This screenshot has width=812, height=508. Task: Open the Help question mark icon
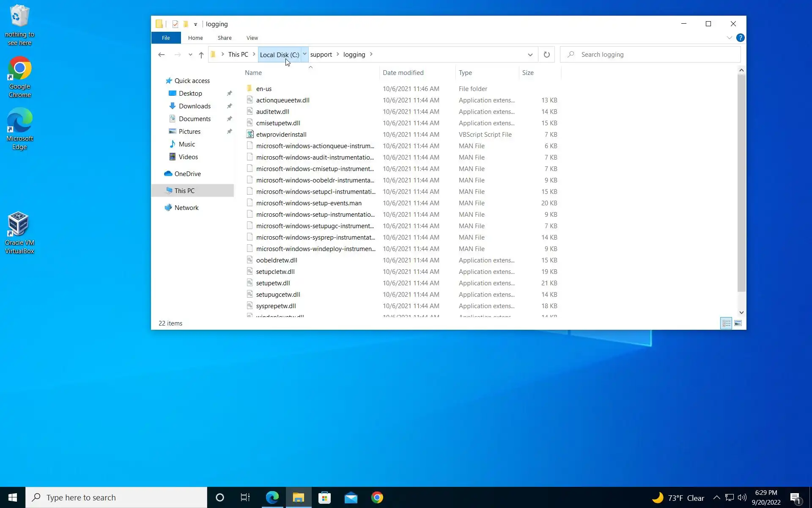click(x=740, y=38)
